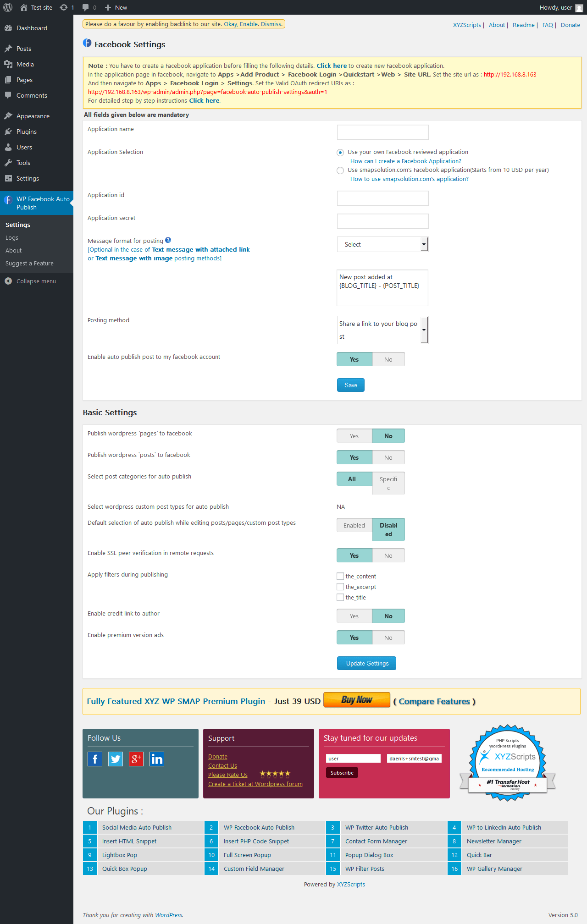Set credit link to author to Yes
587x924 pixels.
pyautogui.click(x=354, y=616)
